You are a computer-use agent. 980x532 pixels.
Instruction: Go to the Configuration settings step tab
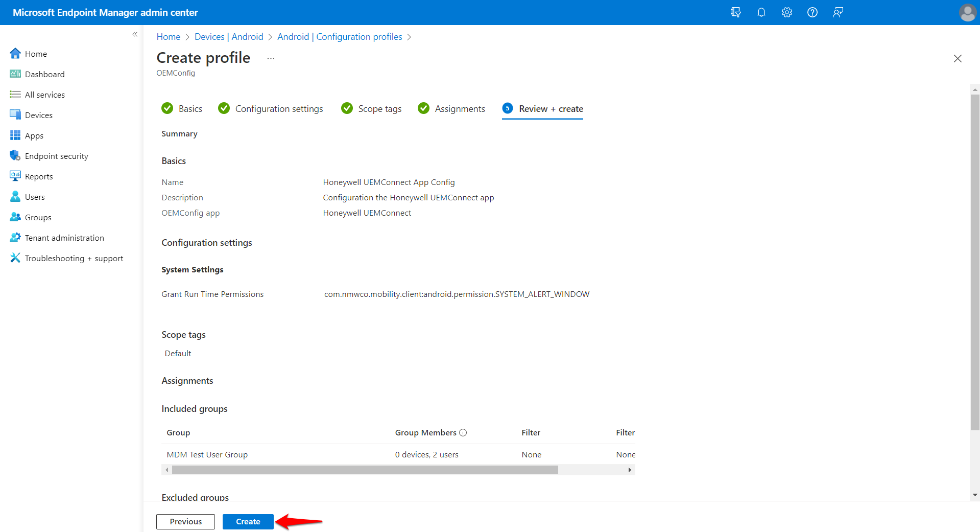point(270,108)
